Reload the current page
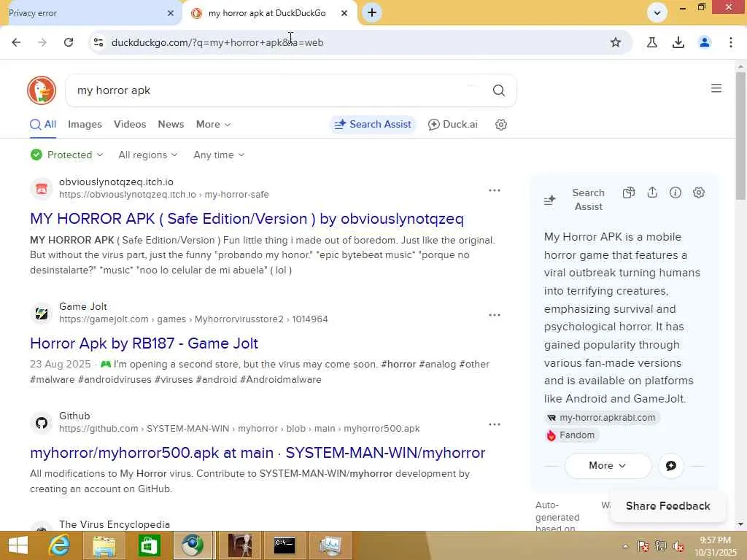 [x=69, y=42]
